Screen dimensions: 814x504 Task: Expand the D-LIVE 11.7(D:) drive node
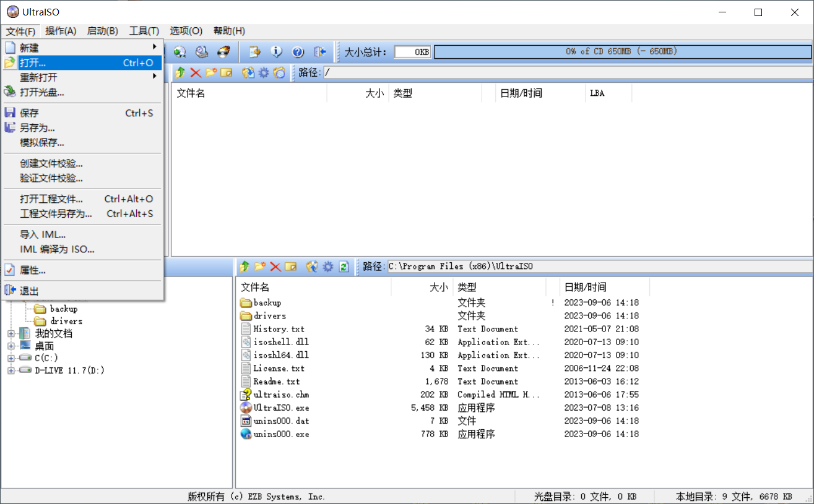pyautogui.click(x=11, y=370)
